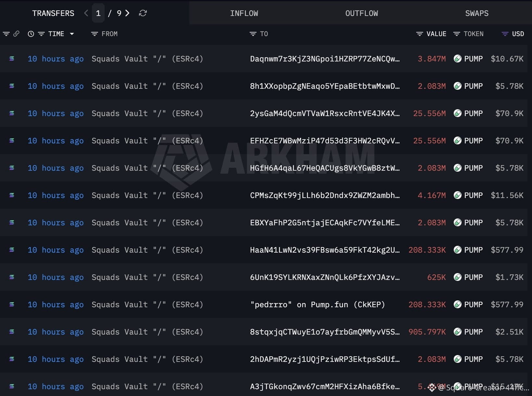Switch to the INFLOW tab

point(244,13)
